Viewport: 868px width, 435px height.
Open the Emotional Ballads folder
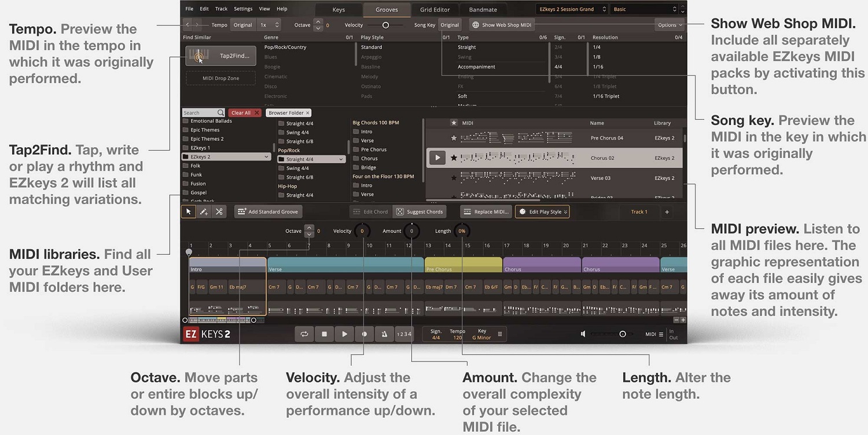pos(211,121)
